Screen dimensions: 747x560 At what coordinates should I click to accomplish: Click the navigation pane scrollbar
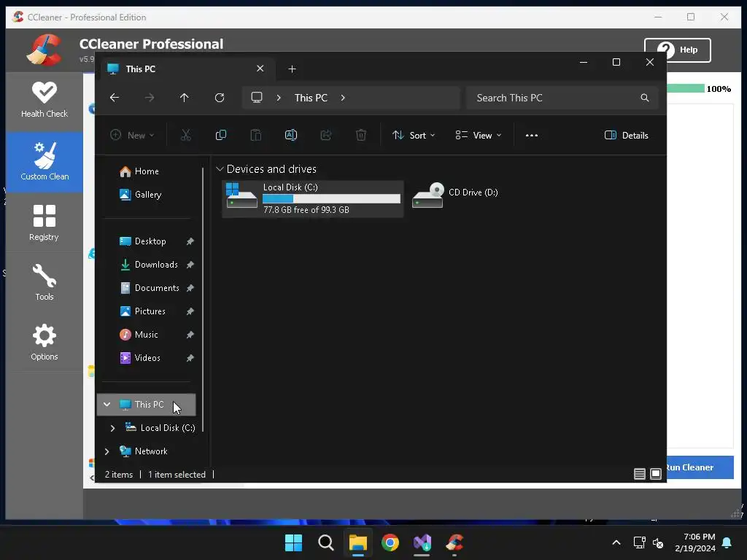pos(203,299)
